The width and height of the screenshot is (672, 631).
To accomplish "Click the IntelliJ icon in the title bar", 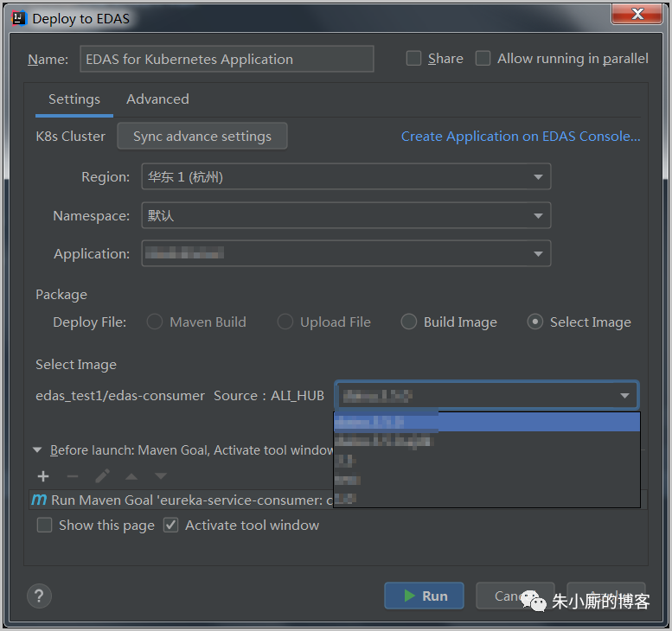I will coord(19,18).
